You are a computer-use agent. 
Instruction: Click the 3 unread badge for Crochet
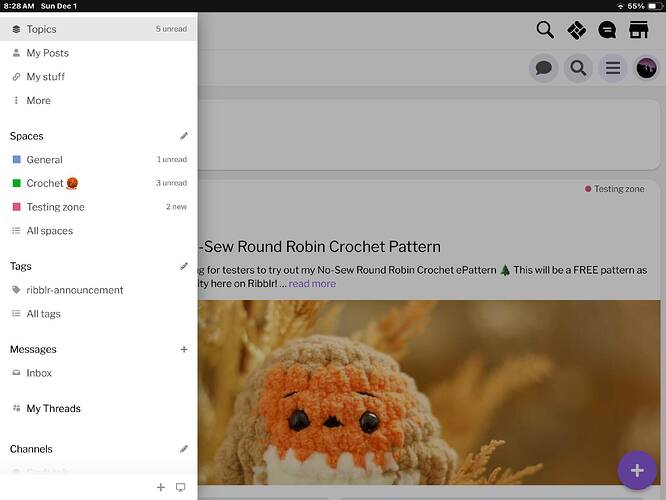point(171,183)
